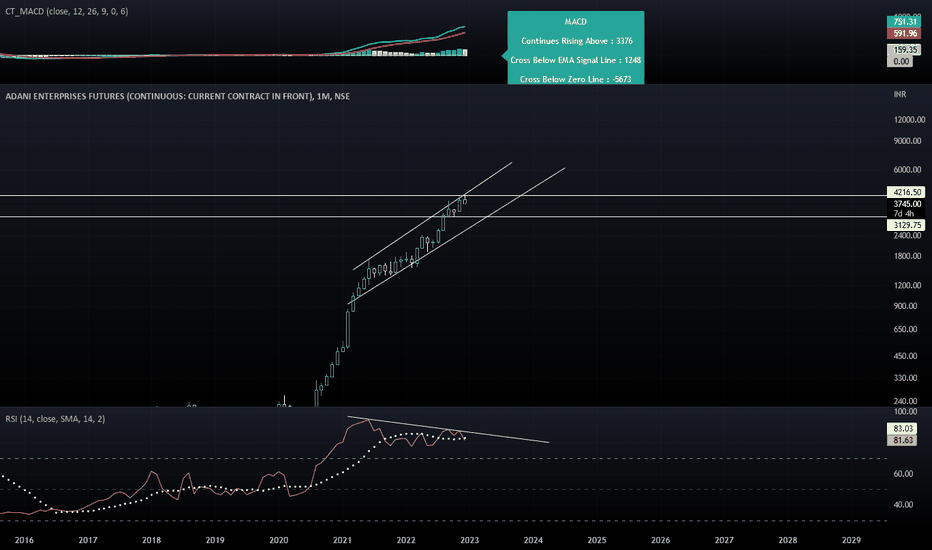Click the 1800.00 price axis tick
The height and width of the screenshot is (550, 932).
[x=907, y=256]
